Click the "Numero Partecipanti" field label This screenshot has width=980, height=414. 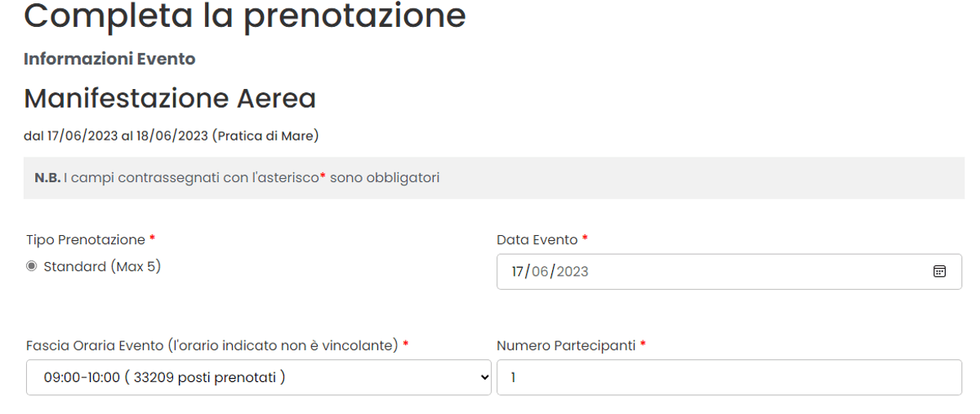coord(566,345)
